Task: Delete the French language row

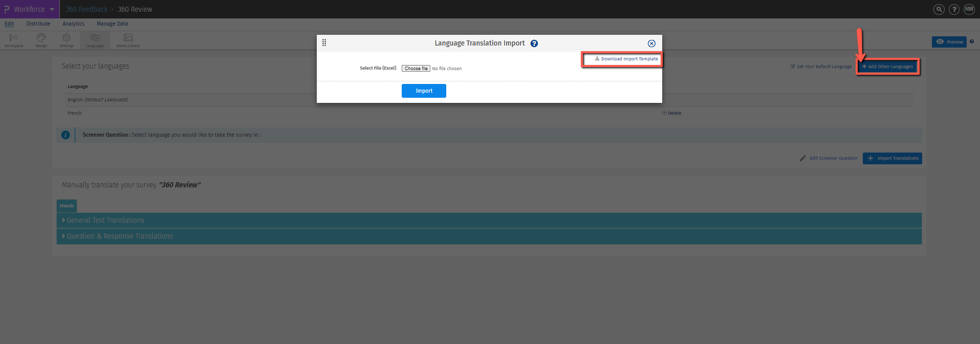Action: pyautogui.click(x=671, y=113)
